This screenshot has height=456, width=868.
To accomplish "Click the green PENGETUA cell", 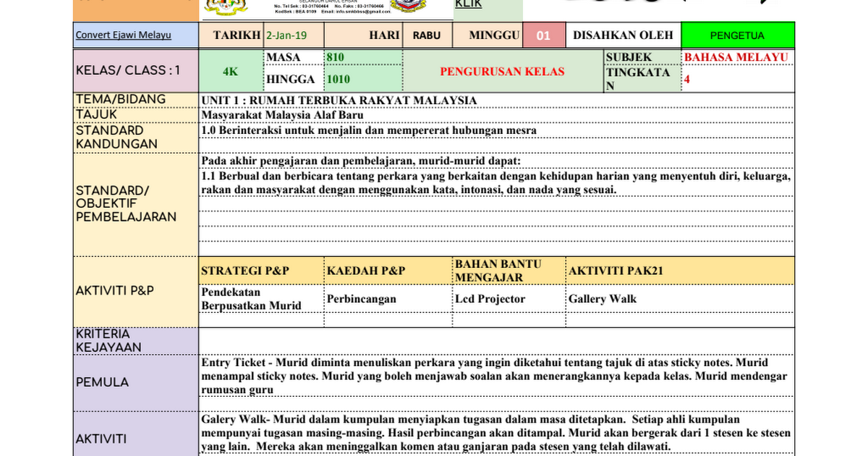I will pyautogui.click(x=737, y=35).
